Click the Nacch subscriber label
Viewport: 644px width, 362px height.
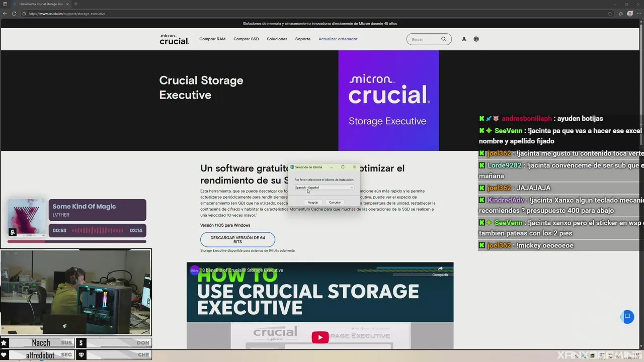[41, 343]
